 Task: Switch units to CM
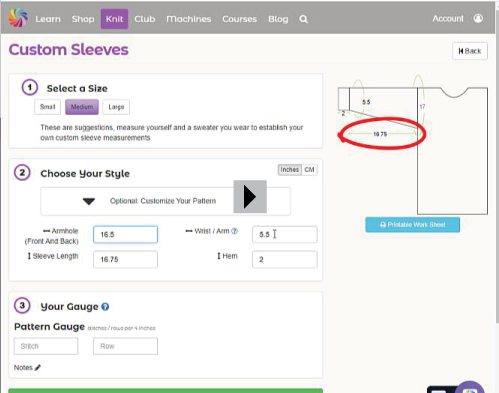pos(309,170)
